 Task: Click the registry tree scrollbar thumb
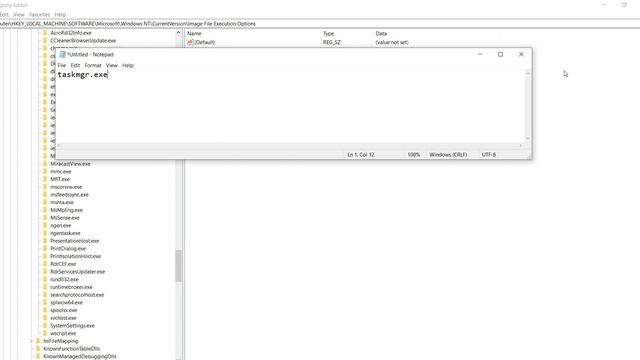(x=178, y=266)
